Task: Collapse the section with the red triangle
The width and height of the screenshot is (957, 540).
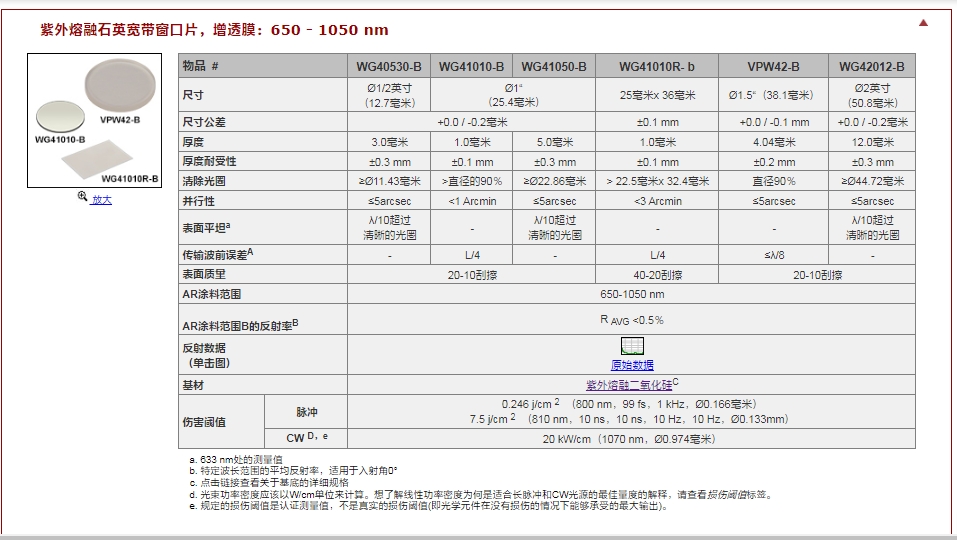Action: (923, 22)
